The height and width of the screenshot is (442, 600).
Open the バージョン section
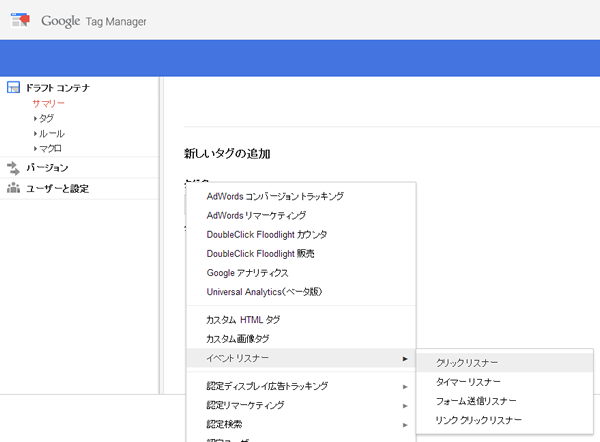tap(47, 168)
